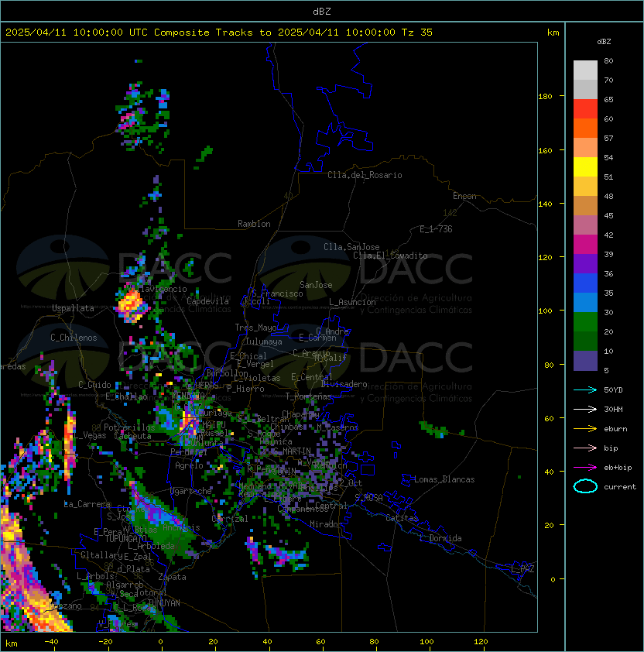Click the Encon map label
The width and height of the screenshot is (644, 652).
[464, 196]
